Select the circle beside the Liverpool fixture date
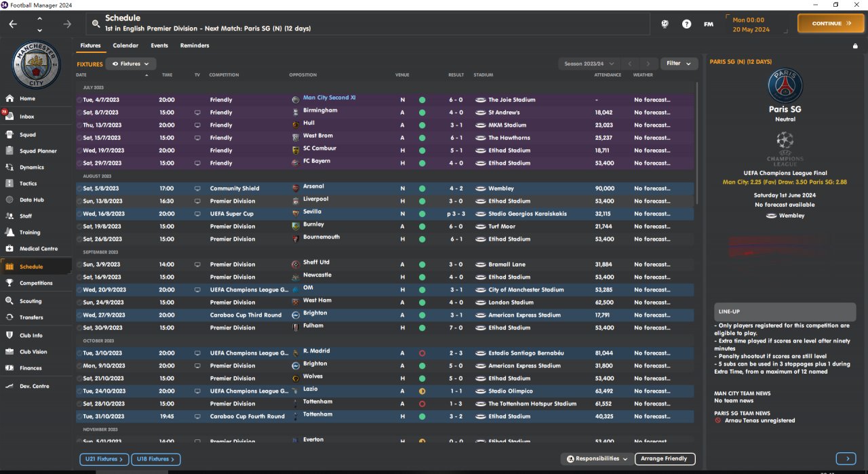This screenshot has height=474, width=868. point(79,201)
